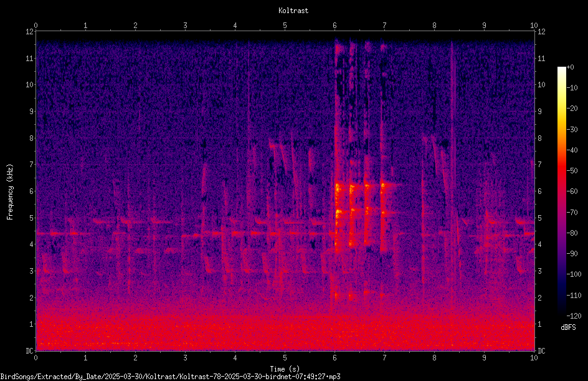Click the "+0" value on the dBFS scale

tap(570, 67)
